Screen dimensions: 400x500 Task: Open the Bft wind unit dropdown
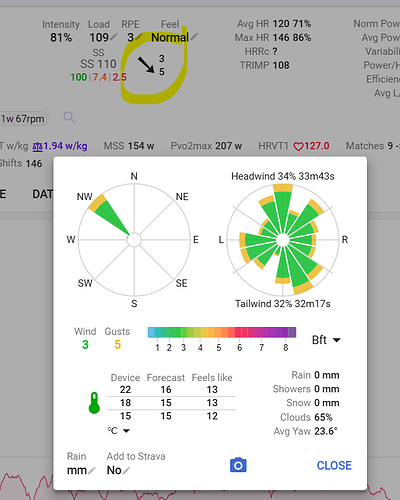coord(326,340)
